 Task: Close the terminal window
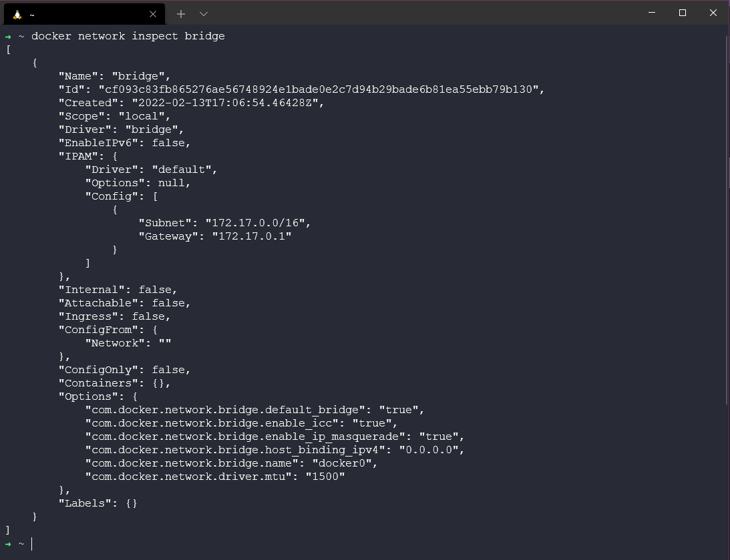(713, 13)
